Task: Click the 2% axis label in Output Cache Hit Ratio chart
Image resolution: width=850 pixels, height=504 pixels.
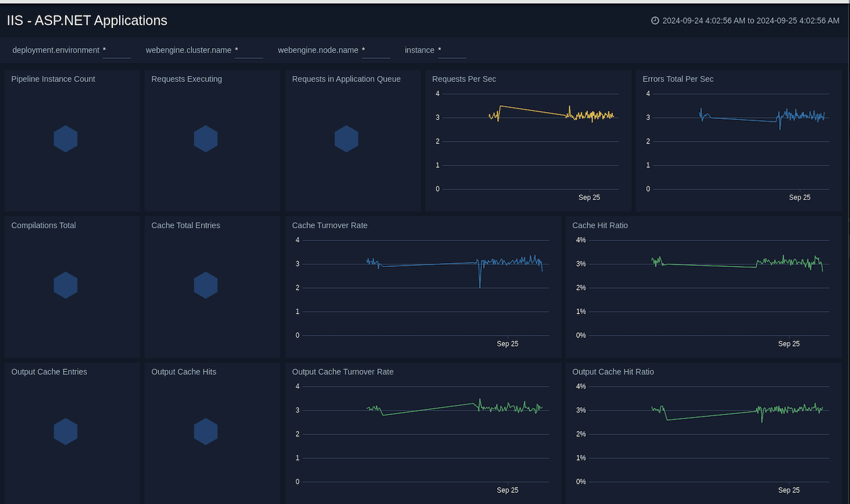Action: point(581,434)
